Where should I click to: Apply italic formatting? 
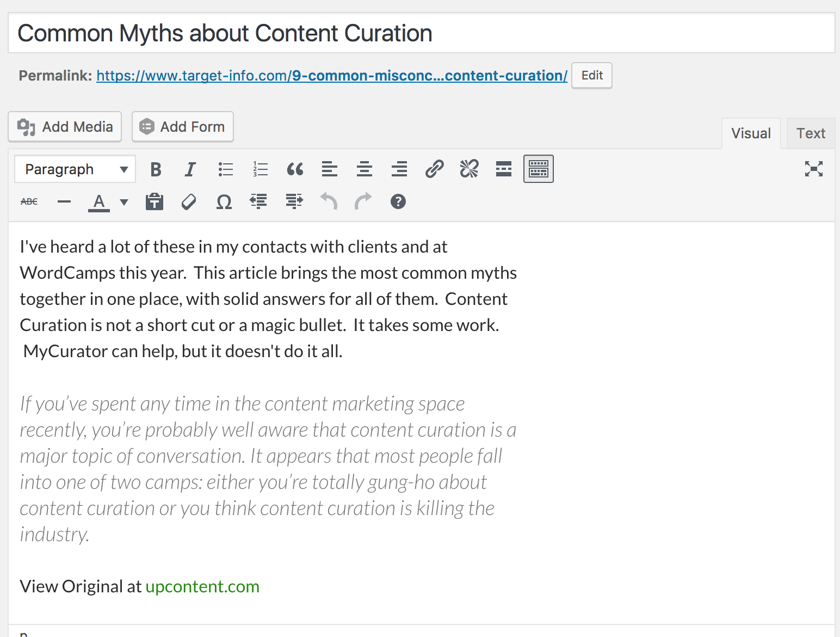[x=190, y=169]
